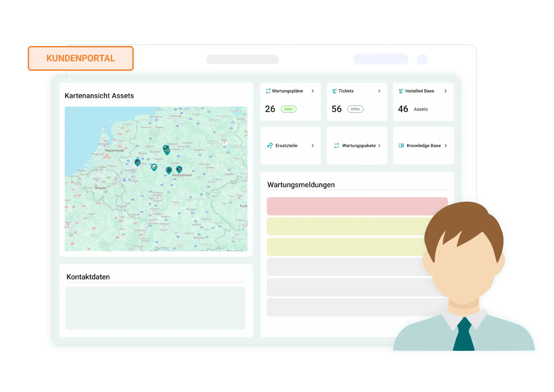Open Wartungspläne via its chevron arrow

(x=313, y=91)
